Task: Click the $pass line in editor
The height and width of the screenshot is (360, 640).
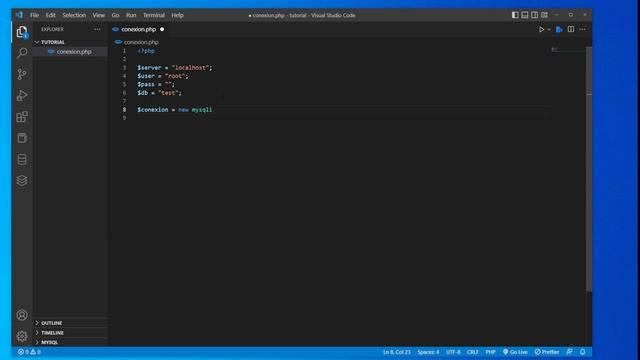Action: pos(156,84)
